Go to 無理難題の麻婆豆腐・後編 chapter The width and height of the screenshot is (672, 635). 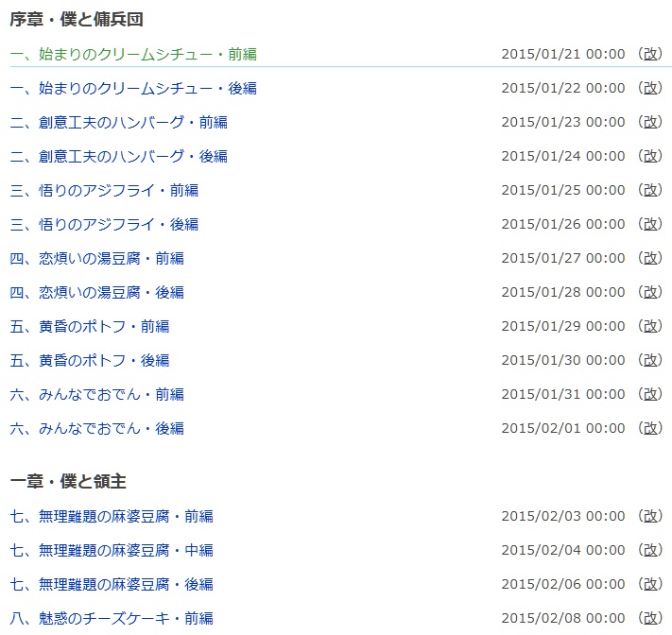[x=112, y=584]
